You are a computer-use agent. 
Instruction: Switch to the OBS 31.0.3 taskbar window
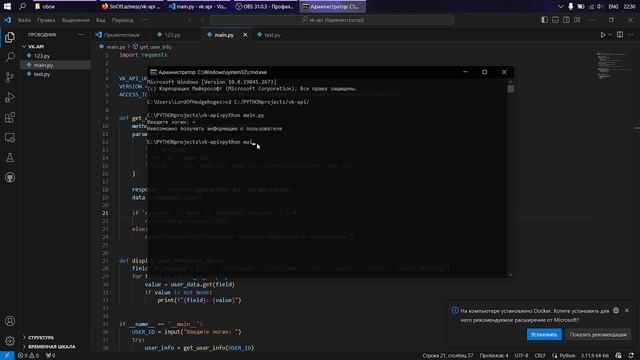pyautogui.click(x=265, y=7)
